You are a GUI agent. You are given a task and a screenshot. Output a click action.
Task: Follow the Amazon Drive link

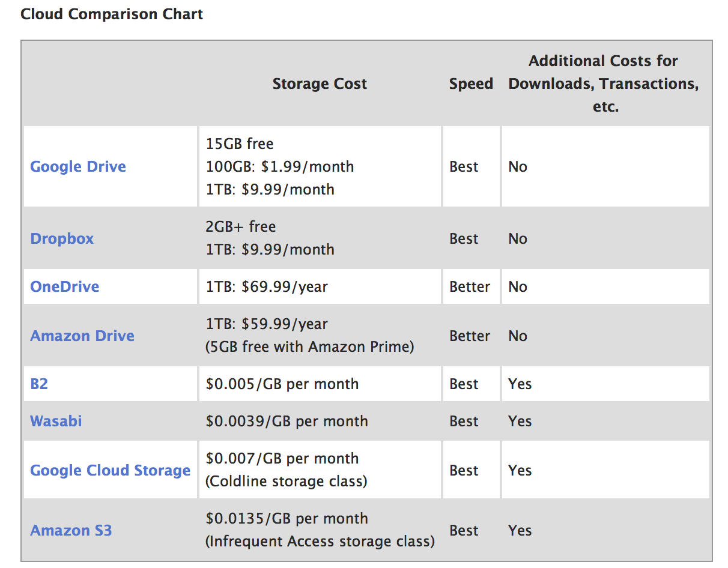tap(82, 336)
